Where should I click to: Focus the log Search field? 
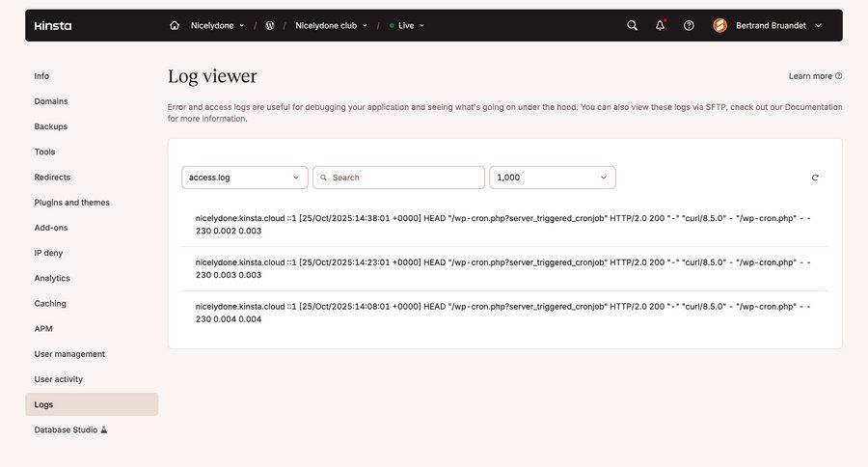(398, 178)
